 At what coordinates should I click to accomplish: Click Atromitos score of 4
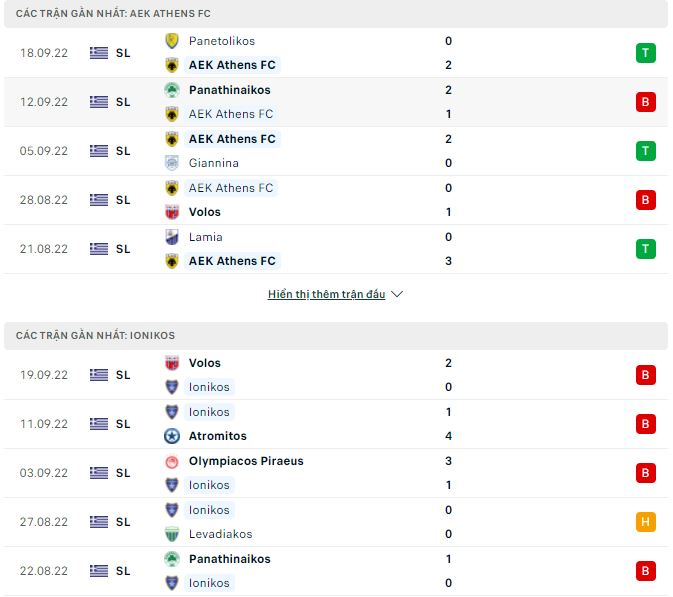pos(448,436)
